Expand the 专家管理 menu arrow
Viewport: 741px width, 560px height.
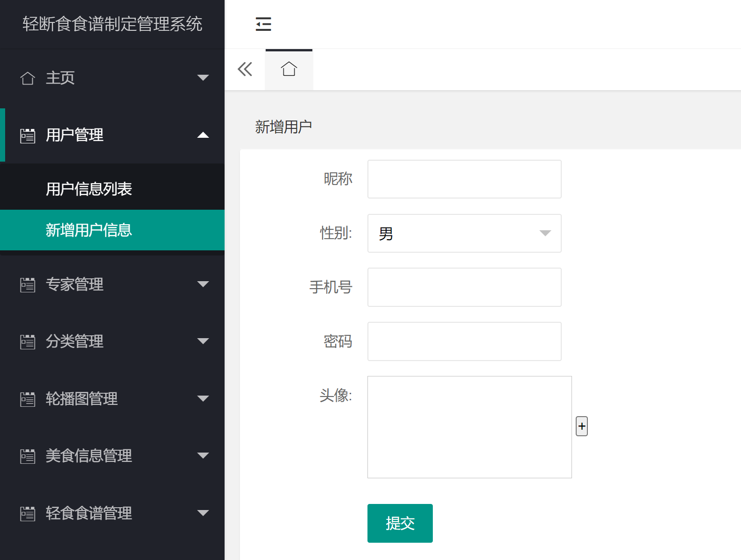(203, 284)
